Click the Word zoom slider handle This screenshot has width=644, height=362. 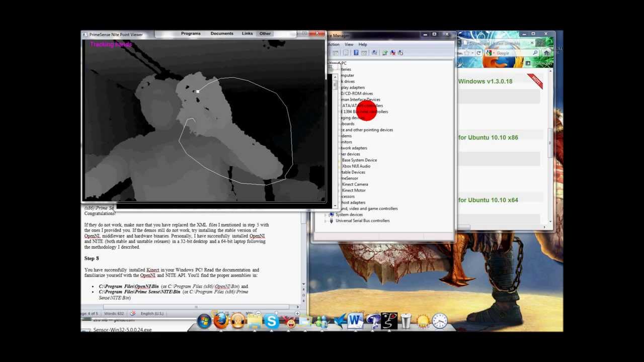coord(276,312)
